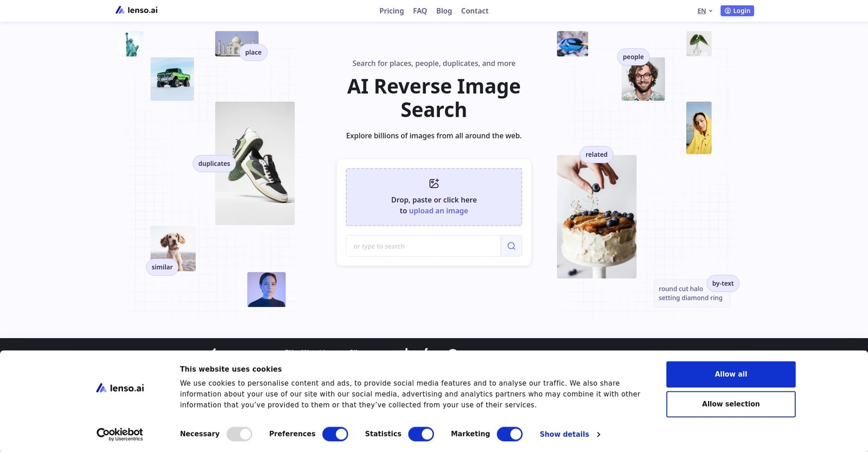Click the upload image icon in drop zone
The width and height of the screenshot is (868, 452).
click(x=434, y=183)
